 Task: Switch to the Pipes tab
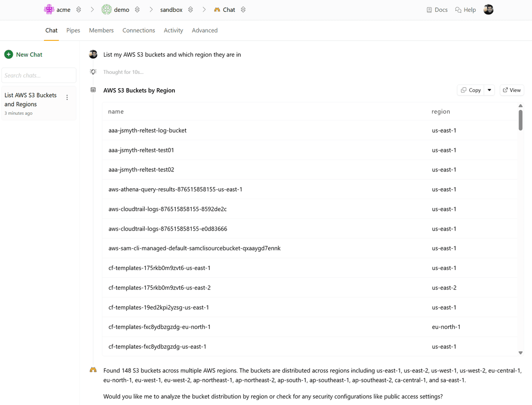point(73,30)
